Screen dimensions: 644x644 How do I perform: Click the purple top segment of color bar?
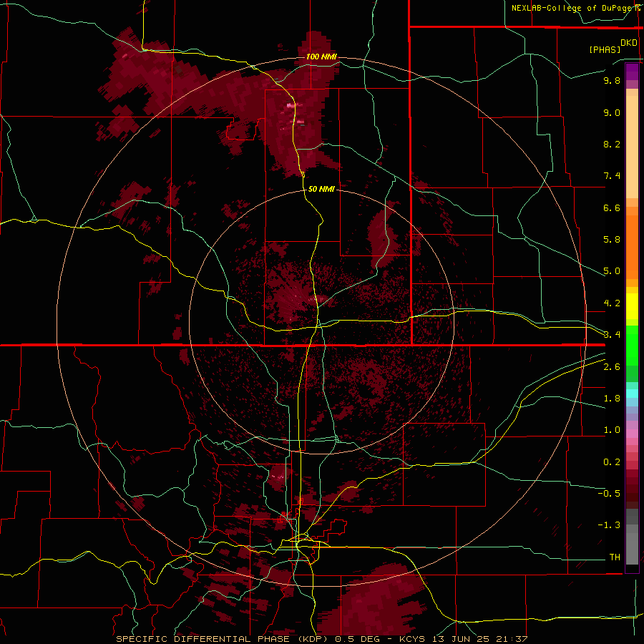pyautogui.click(x=632, y=72)
